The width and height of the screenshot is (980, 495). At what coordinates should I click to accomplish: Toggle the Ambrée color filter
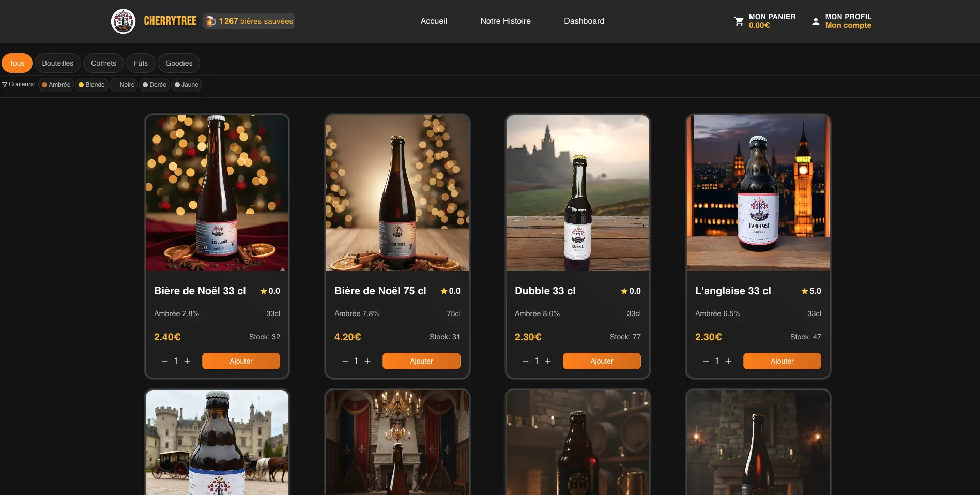(56, 85)
